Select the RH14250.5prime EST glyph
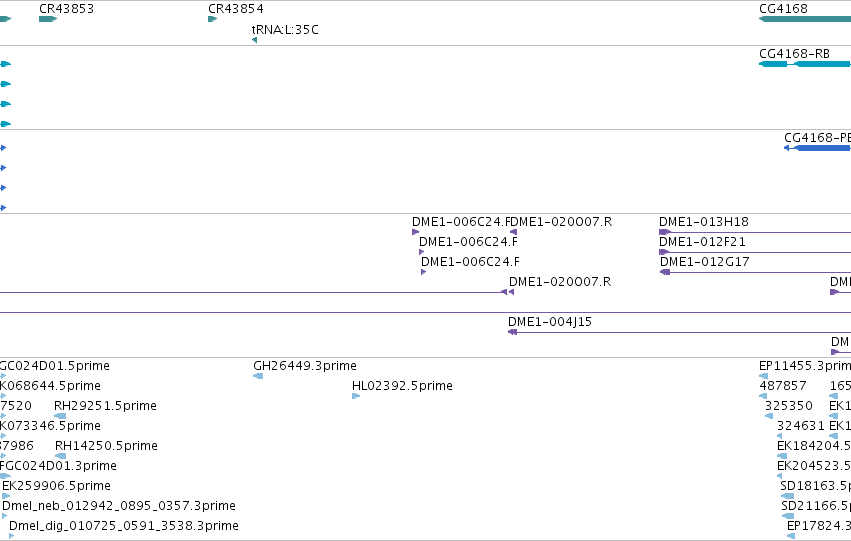The height and width of the screenshot is (541, 851). pos(60,456)
